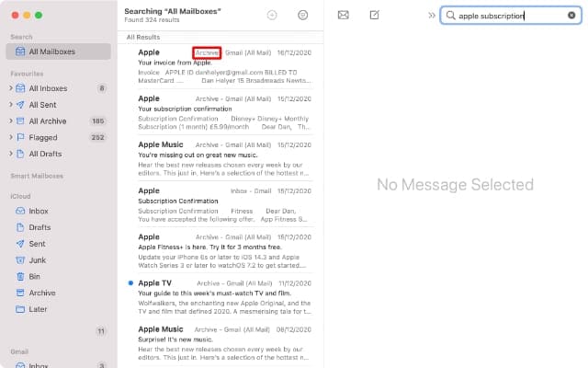The width and height of the screenshot is (588, 368).
Task: Clear the search field text
Action: (x=571, y=16)
